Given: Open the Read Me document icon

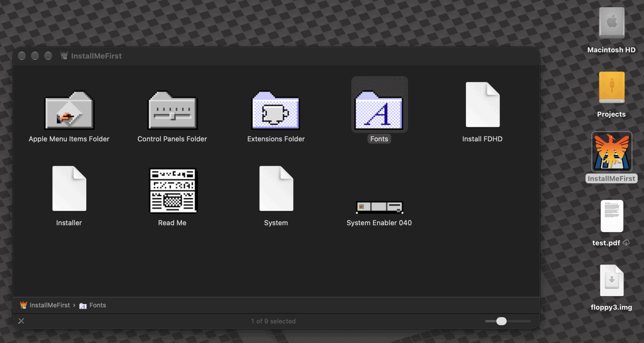Looking at the screenshot, I should [173, 190].
